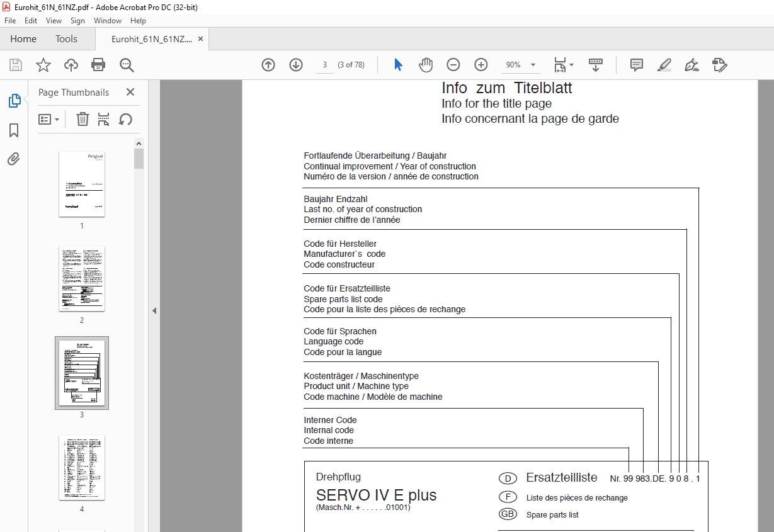Screen dimensions: 774x532
Task: Bookmark this file with the star icon
Action: 43,65
